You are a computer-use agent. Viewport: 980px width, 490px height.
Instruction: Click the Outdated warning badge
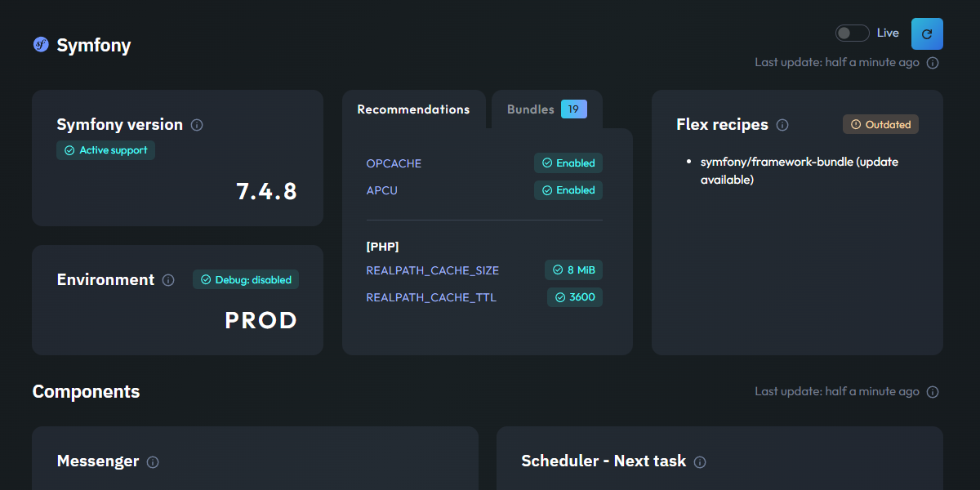click(881, 125)
